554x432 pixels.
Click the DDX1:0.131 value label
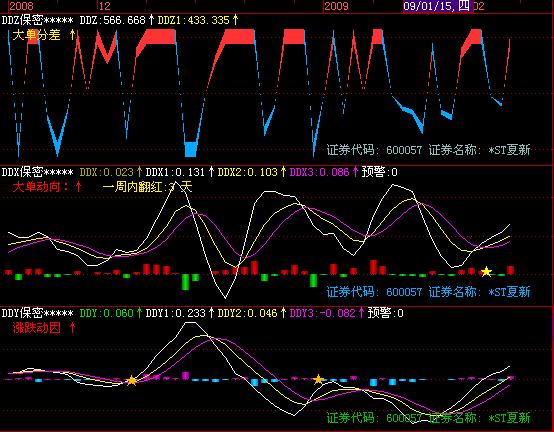point(175,172)
